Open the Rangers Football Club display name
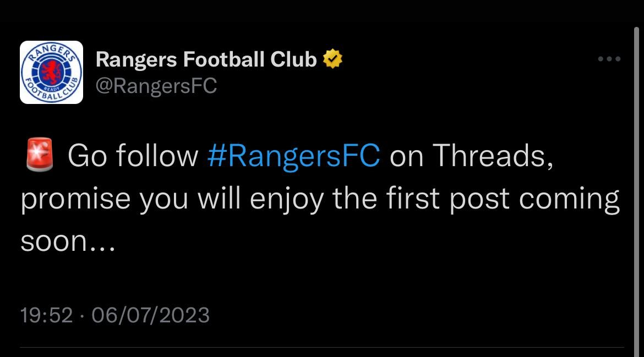 pos(206,59)
